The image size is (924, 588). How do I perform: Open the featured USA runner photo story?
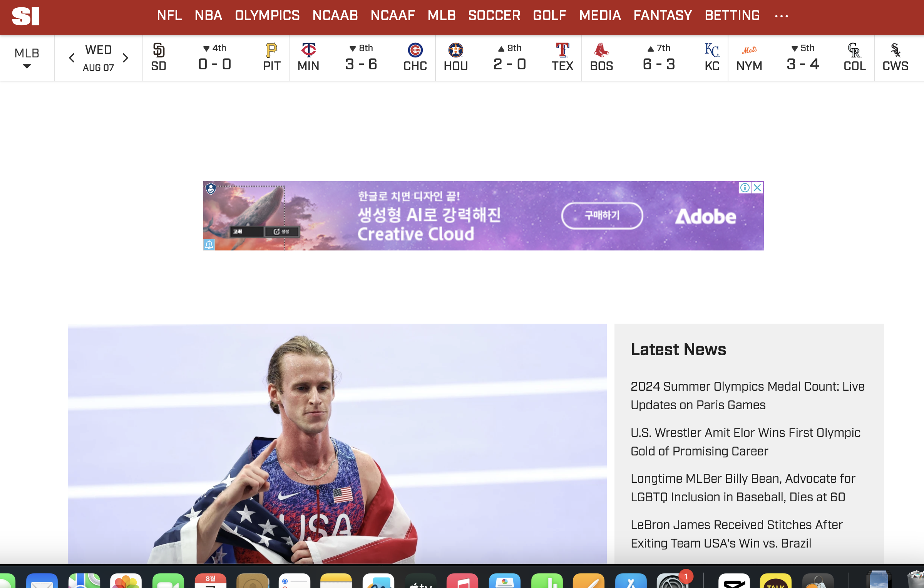(337, 443)
